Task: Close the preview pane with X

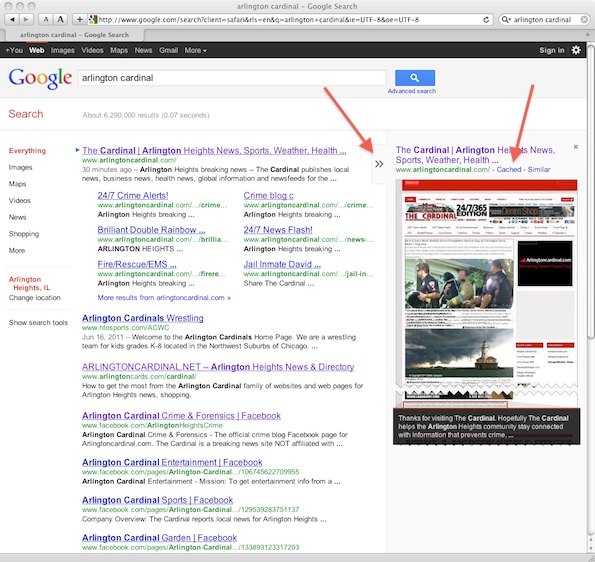Action: pos(576,146)
